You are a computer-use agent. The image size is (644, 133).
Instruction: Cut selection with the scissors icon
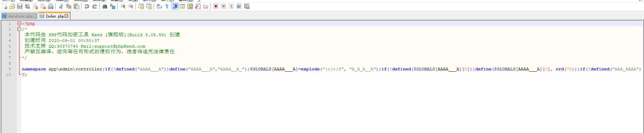click(61, 6)
